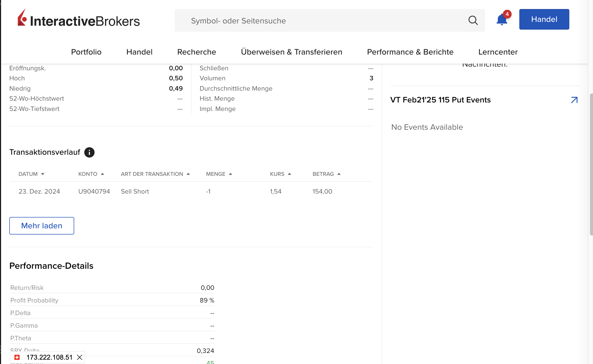Close the IP address badge
The height and width of the screenshot is (364, 593).
[x=80, y=357]
